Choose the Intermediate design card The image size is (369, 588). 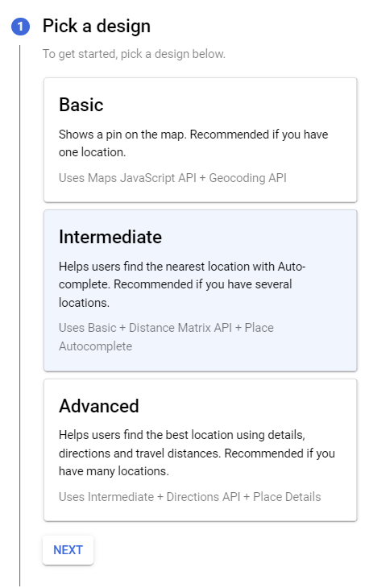(x=201, y=291)
